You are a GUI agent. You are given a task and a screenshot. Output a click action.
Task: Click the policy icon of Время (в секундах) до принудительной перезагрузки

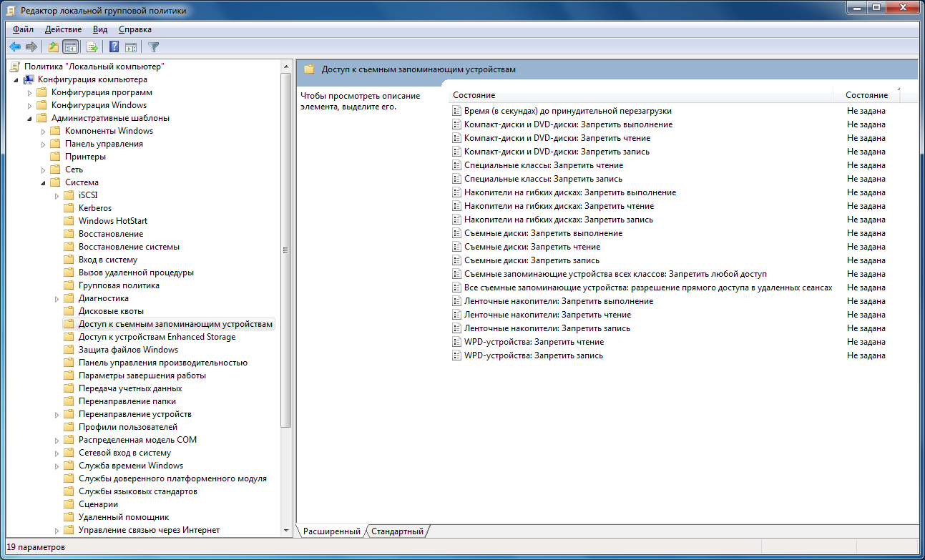[457, 111]
